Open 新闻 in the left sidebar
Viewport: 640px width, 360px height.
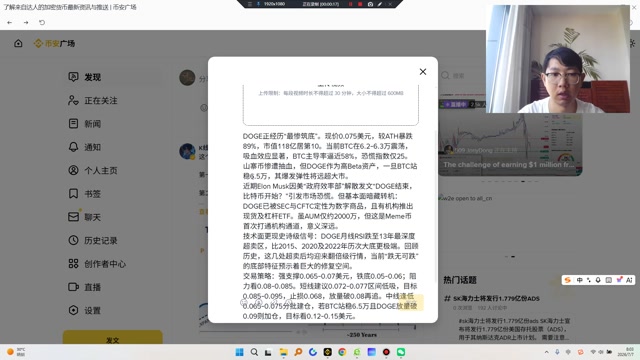coord(113,124)
